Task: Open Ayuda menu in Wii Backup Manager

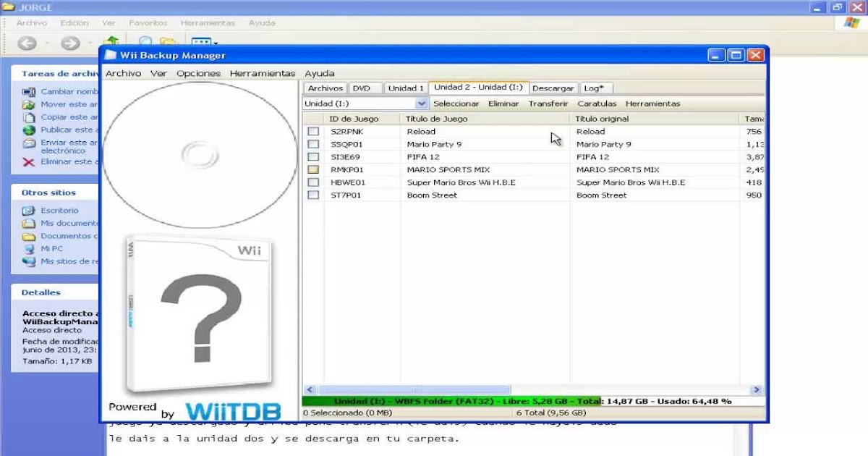Action: point(320,73)
